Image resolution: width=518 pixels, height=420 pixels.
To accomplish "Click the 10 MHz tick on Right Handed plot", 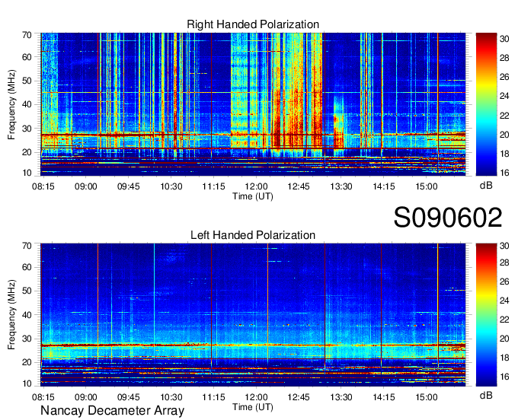I will [x=27, y=173].
